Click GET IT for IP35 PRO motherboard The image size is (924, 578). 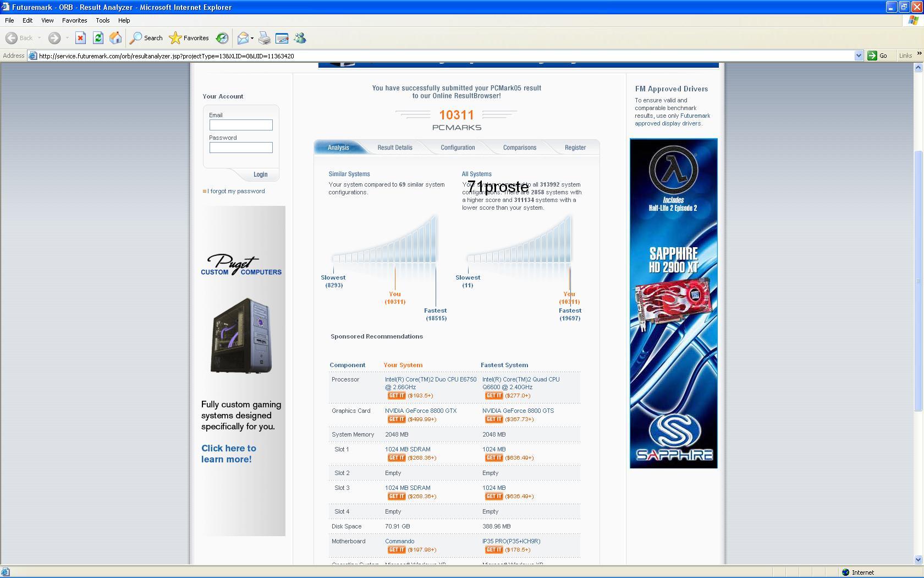[x=494, y=550]
